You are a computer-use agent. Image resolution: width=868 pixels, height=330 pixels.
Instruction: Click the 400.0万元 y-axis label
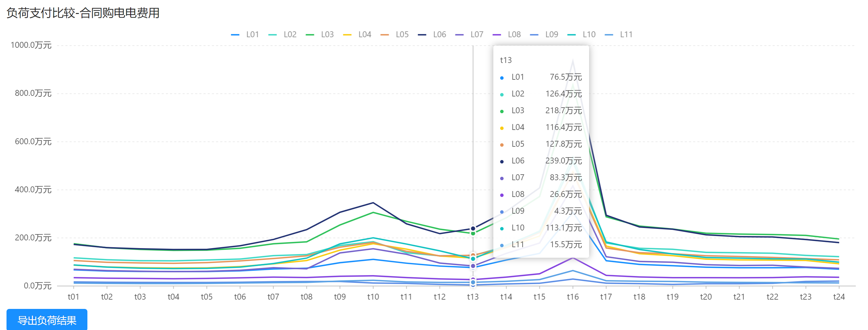(x=33, y=190)
